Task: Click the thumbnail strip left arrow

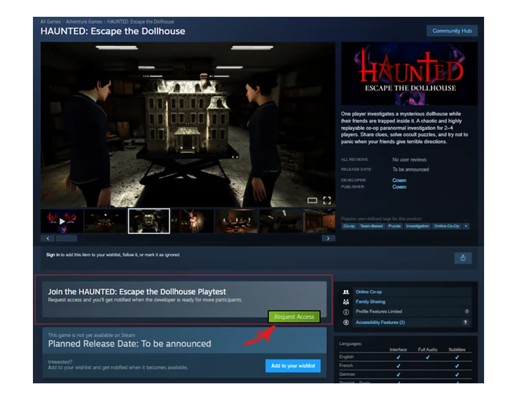Action: point(48,239)
